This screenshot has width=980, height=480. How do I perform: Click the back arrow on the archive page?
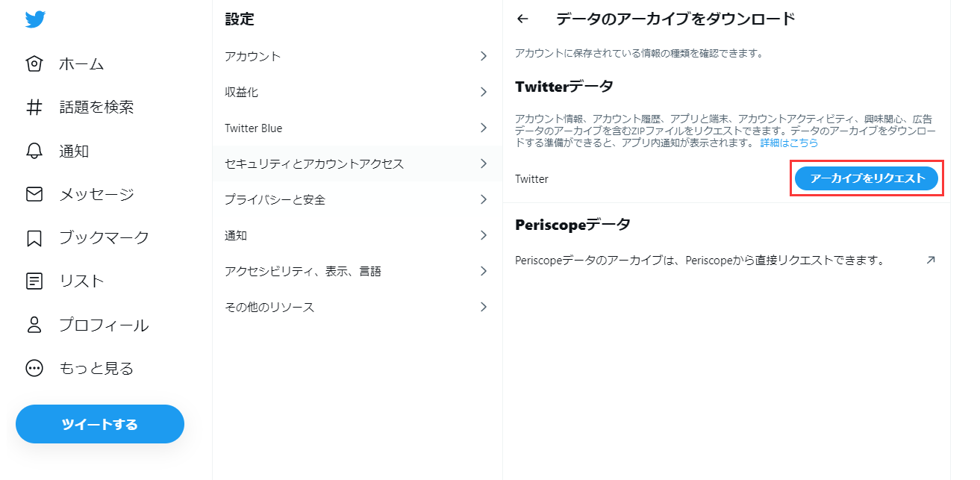522,19
